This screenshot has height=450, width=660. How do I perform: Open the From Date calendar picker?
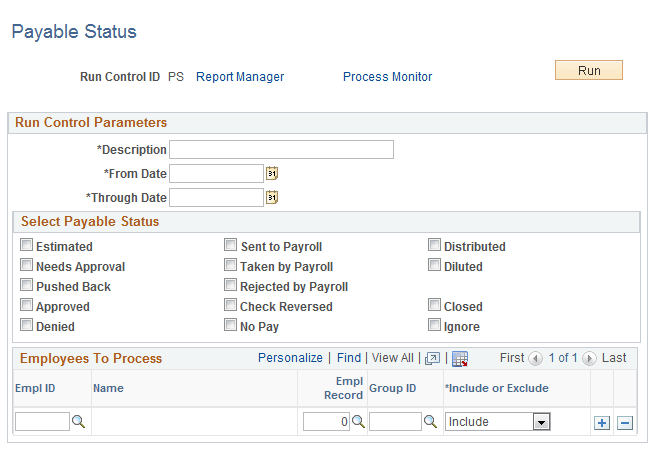coord(271,173)
